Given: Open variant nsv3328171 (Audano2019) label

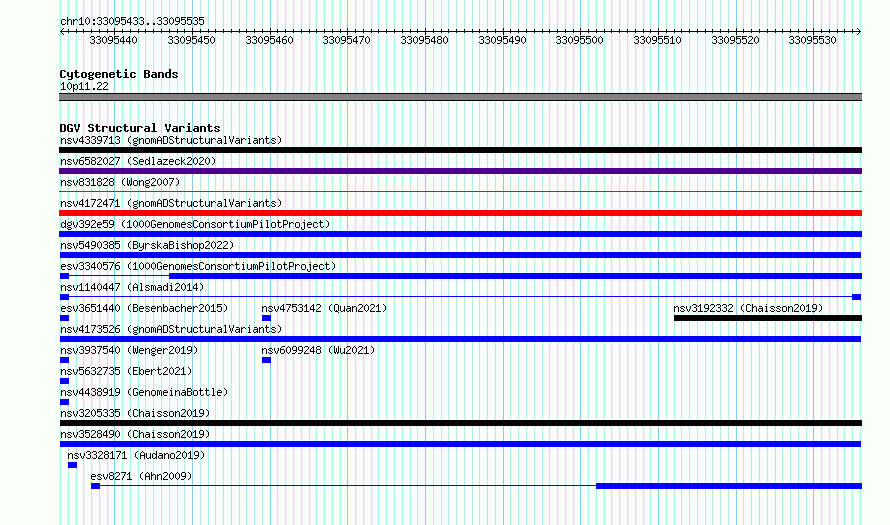Looking at the screenshot, I should (x=136, y=455).
